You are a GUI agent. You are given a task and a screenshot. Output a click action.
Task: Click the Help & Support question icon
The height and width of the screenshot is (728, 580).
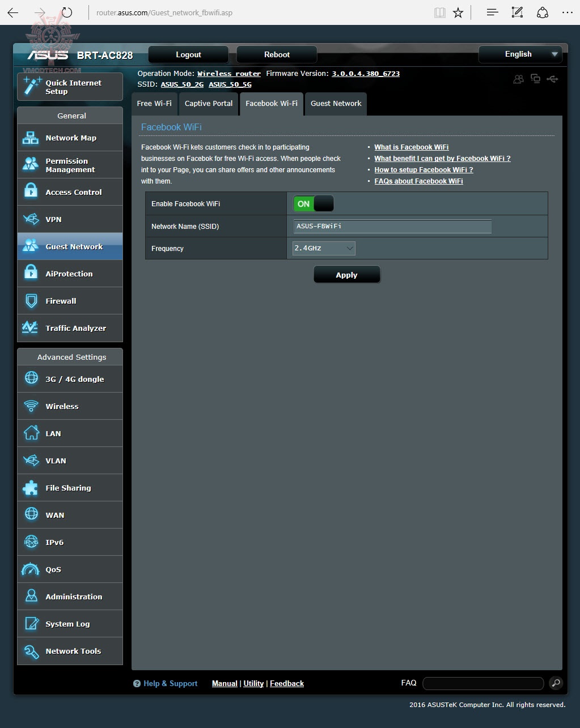[137, 684]
